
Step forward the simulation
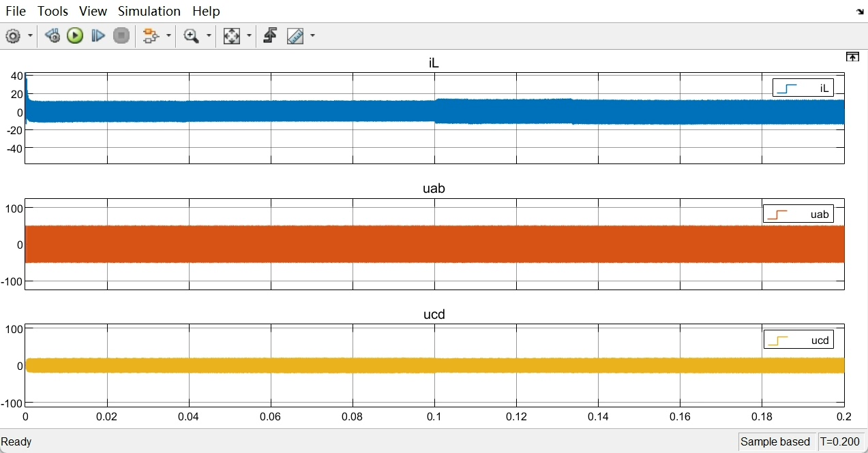click(98, 35)
